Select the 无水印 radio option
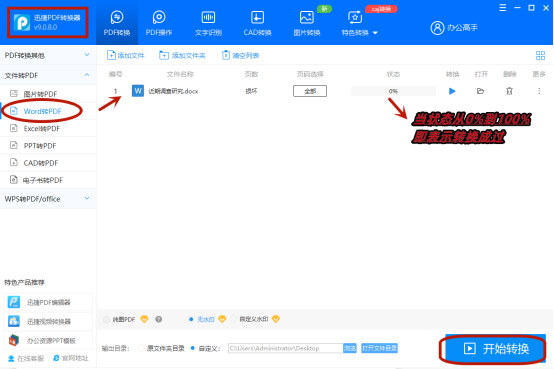The image size is (554, 369). coord(191,319)
